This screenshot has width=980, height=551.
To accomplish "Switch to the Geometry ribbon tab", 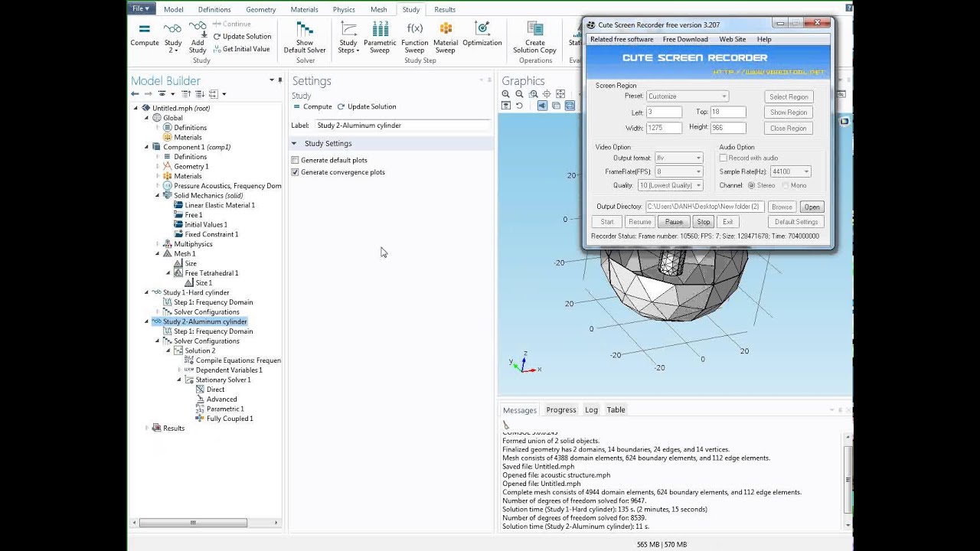I will pyautogui.click(x=261, y=9).
